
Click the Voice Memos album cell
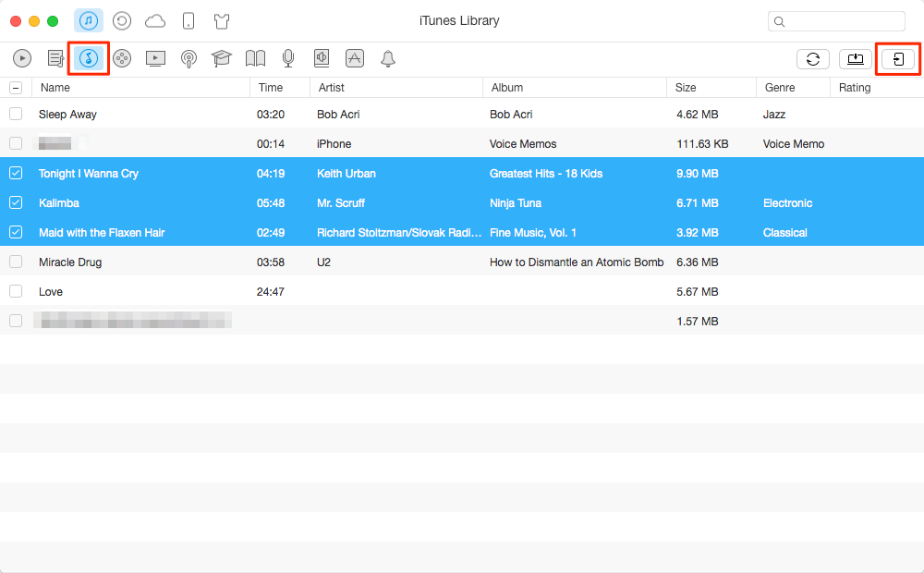tap(523, 144)
